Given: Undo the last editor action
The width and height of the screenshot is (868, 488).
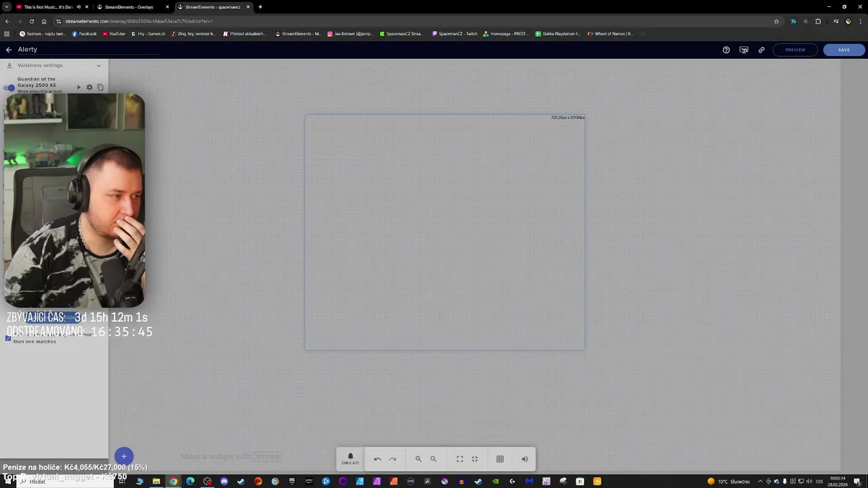Looking at the screenshot, I should pos(378,459).
